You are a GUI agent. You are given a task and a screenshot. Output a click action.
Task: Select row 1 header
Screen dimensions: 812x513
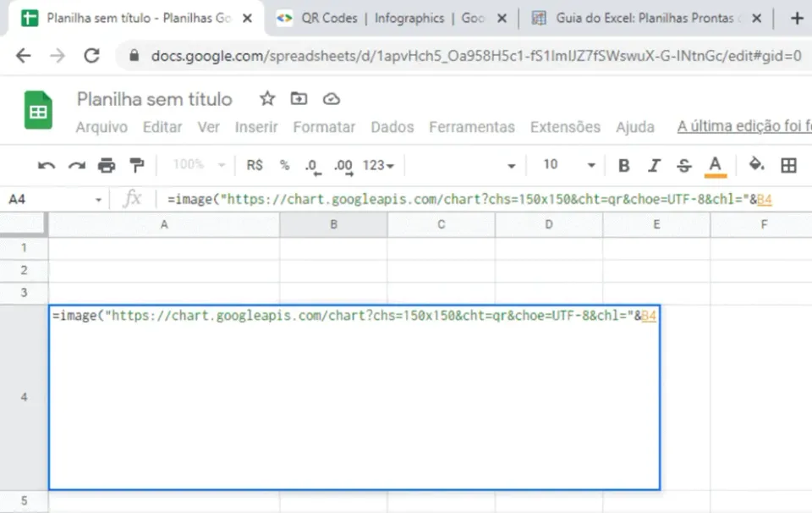pyautogui.click(x=24, y=248)
